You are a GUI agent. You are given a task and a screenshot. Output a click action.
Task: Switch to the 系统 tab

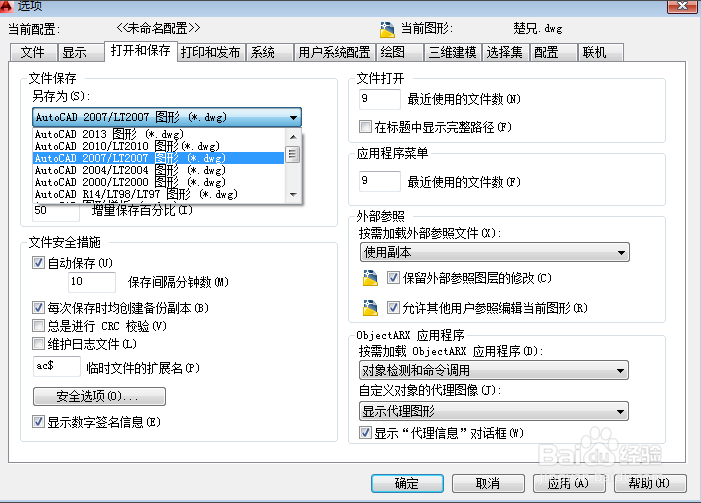click(270, 52)
